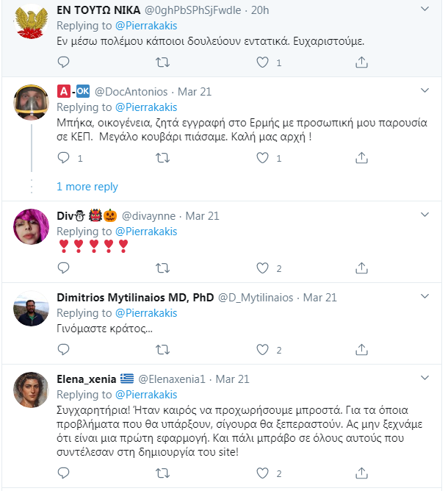Open reply on DocAntonios tweet
The height and width of the screenshot is (491, 448).
(63, 157)
